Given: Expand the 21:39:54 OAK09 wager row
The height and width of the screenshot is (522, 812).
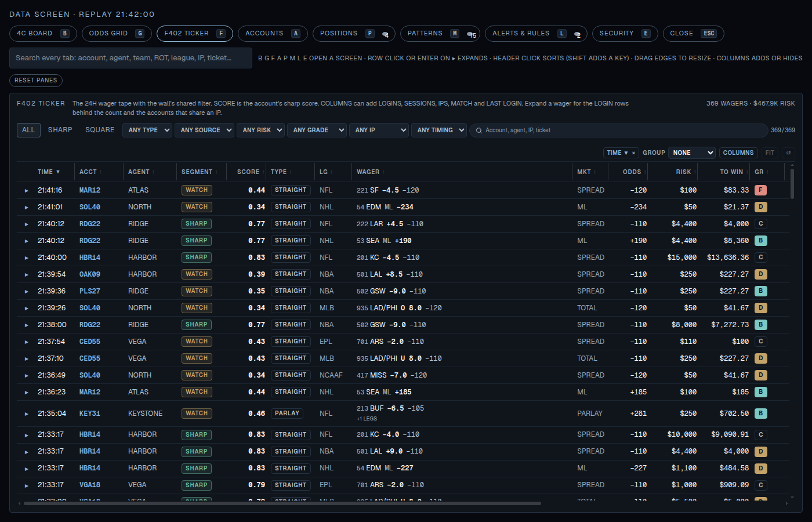Looking at the screenshot, I should click(27, 275).
